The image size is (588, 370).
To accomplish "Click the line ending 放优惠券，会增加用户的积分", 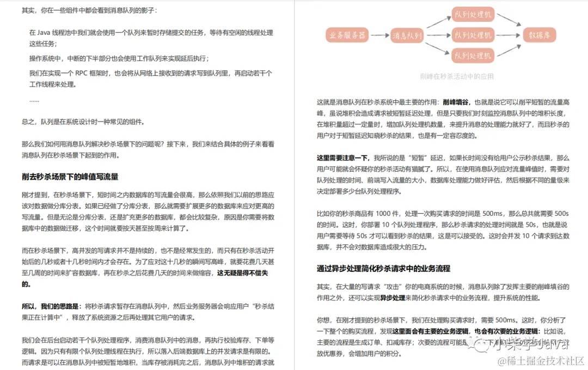I will coord(359,354).
